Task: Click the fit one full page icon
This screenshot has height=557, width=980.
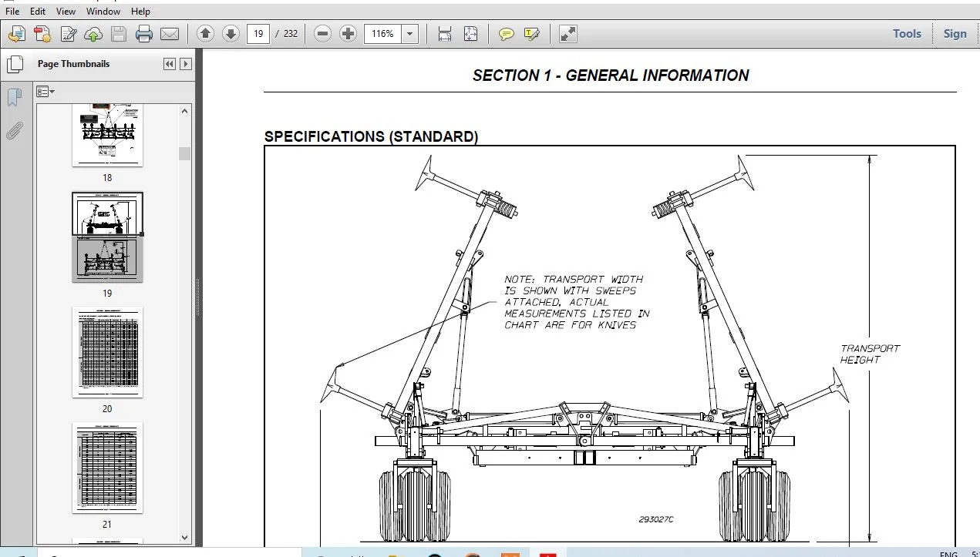Action: [x=471, y=34]
